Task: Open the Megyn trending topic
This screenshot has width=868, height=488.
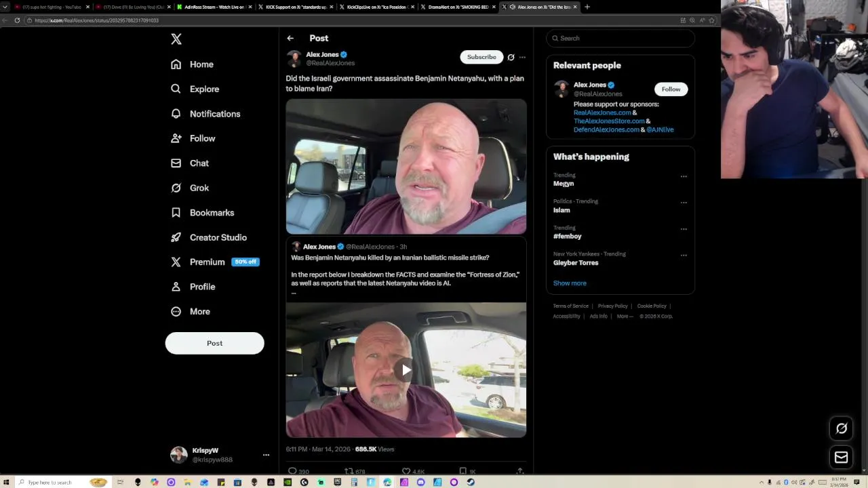Action: [x=564, y=184]
